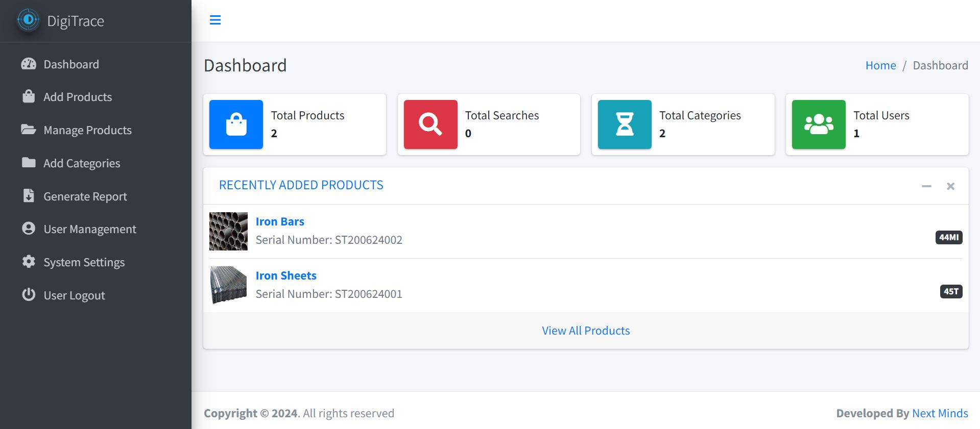The width and height of the screenshot is (980, 429).
Task: Click the DigiTrace logo icon
Action: [x=29, y=20]
